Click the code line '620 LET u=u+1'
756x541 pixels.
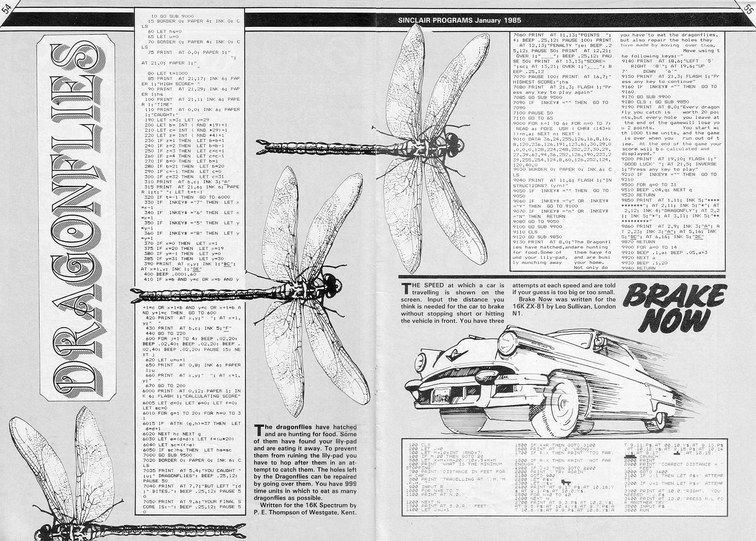pyautogui.click(x=165, y=359)
